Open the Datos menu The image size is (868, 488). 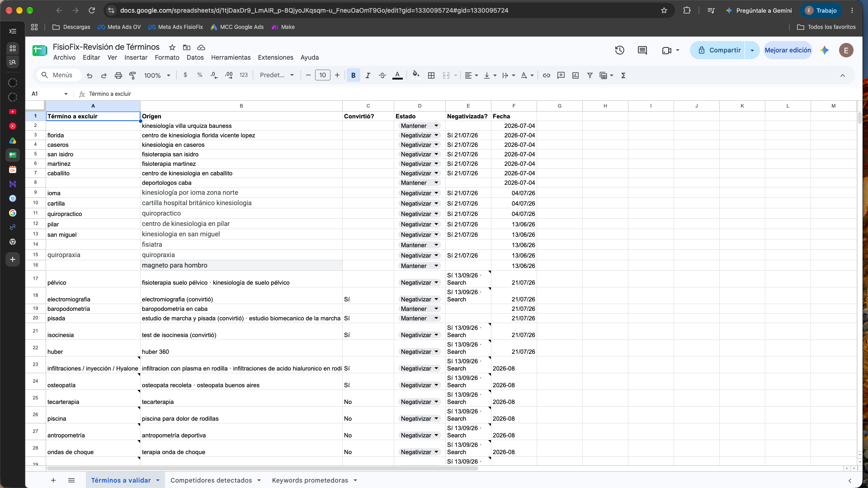coord(195,57)
